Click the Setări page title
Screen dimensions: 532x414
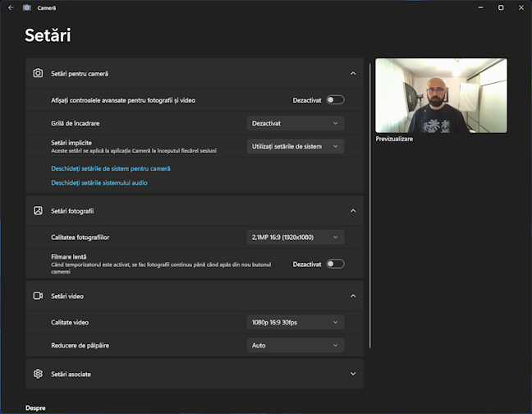(x=48, y=35)
